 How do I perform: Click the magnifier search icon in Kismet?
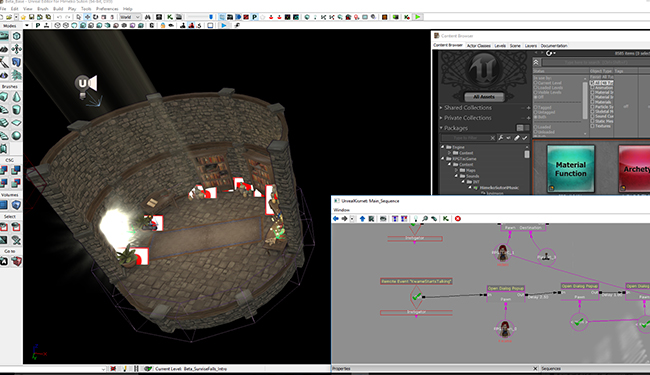coord(425,219)
